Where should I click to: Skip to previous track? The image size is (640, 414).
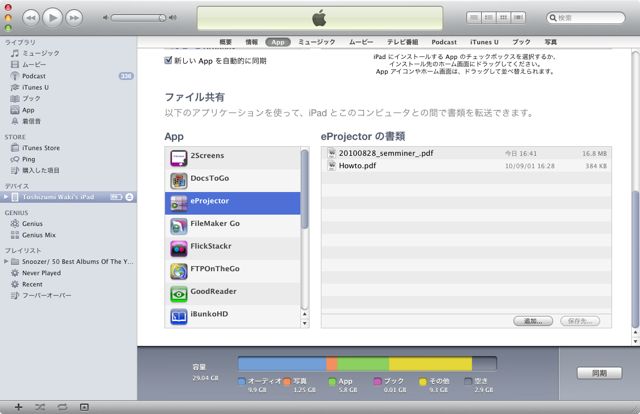point(31,18)
